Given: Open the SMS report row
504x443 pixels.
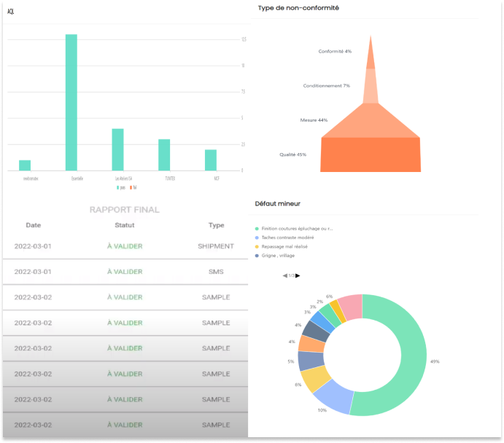Looking at the screenshot, I should pos(124,272).
